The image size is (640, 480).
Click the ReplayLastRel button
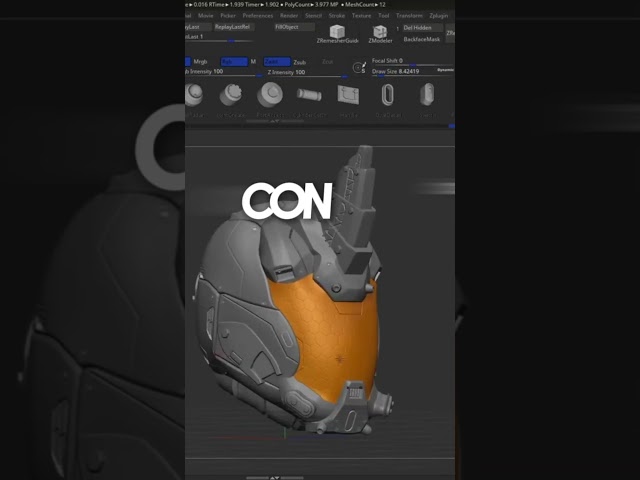tap(234, 27)
